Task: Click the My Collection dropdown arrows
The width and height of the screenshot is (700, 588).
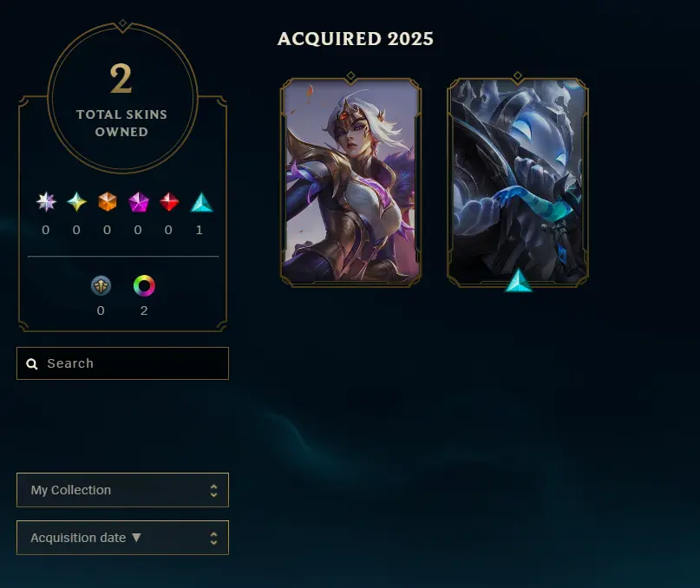Action: coord(214,491)
